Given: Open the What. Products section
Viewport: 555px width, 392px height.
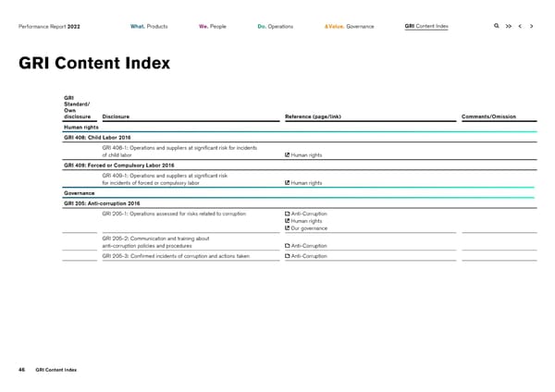Looking at the screenshot, I should 149,27.
